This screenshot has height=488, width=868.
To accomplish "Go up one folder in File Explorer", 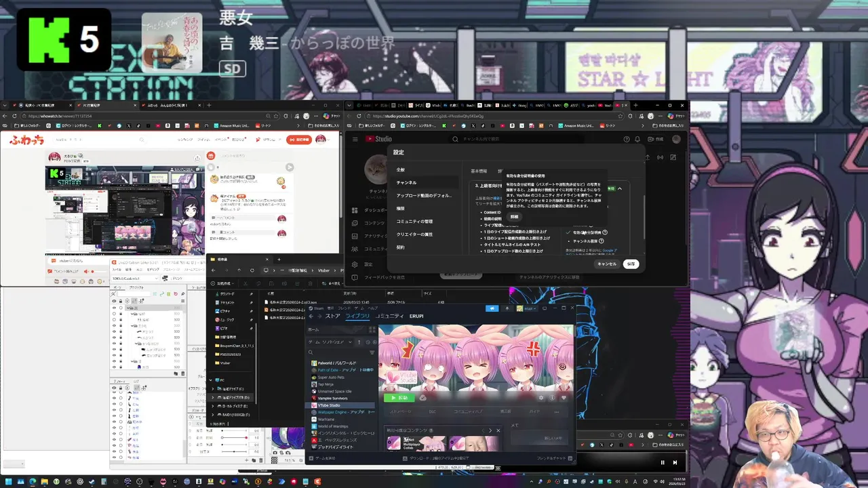I will (x=239, y=270).
